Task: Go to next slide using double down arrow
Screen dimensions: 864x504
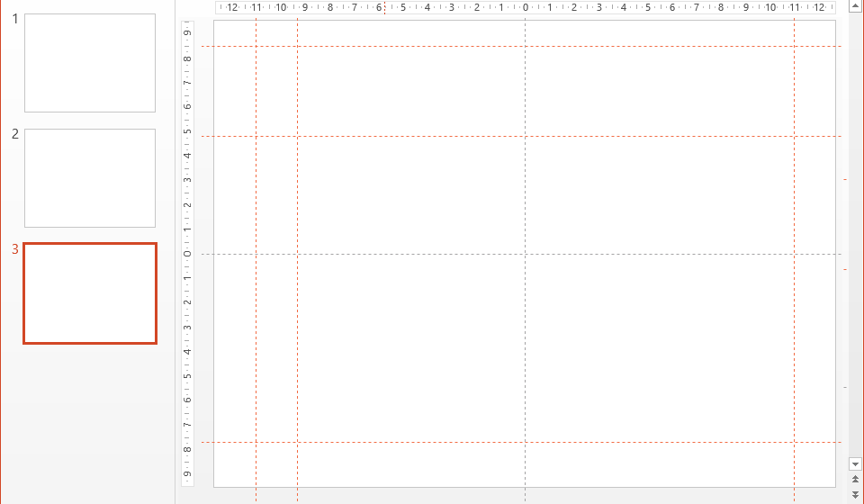Action: tap(855, 495)
